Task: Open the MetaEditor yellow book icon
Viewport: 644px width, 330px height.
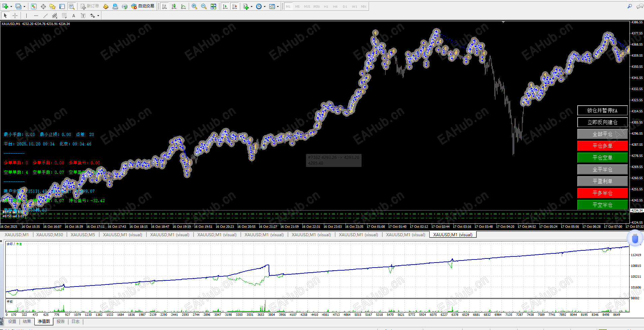Action: (106, 6)
